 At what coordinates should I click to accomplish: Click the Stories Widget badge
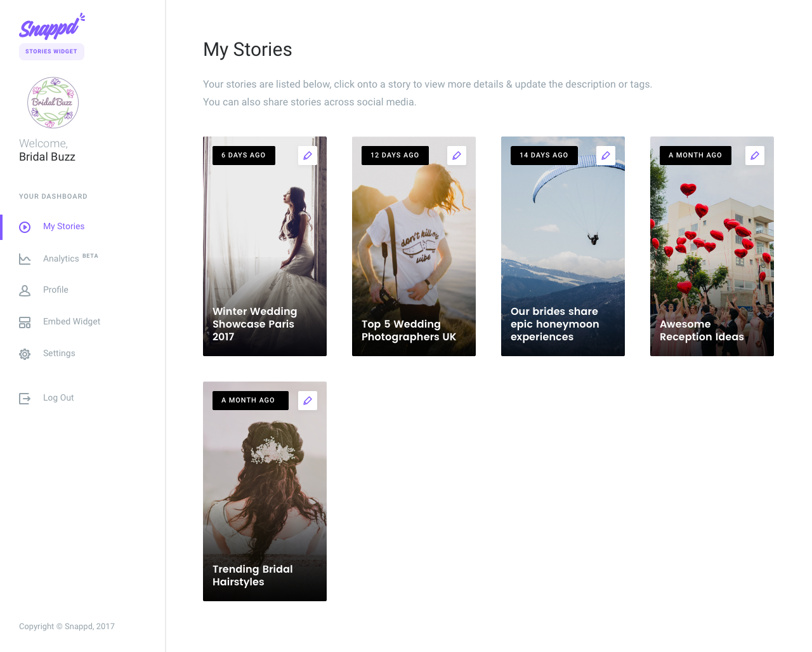click(x=51, y=51)
